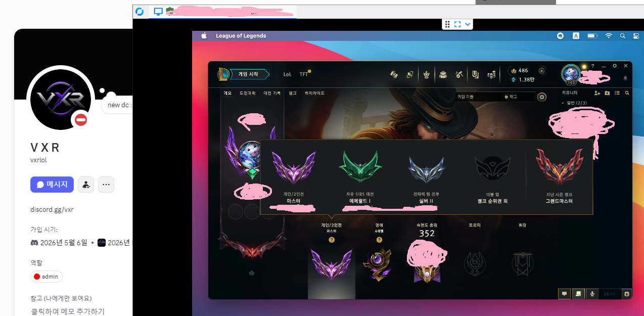The image size is (644, 316).
Task: Switch to the TFT mode tab
Action: click(304, 74)
